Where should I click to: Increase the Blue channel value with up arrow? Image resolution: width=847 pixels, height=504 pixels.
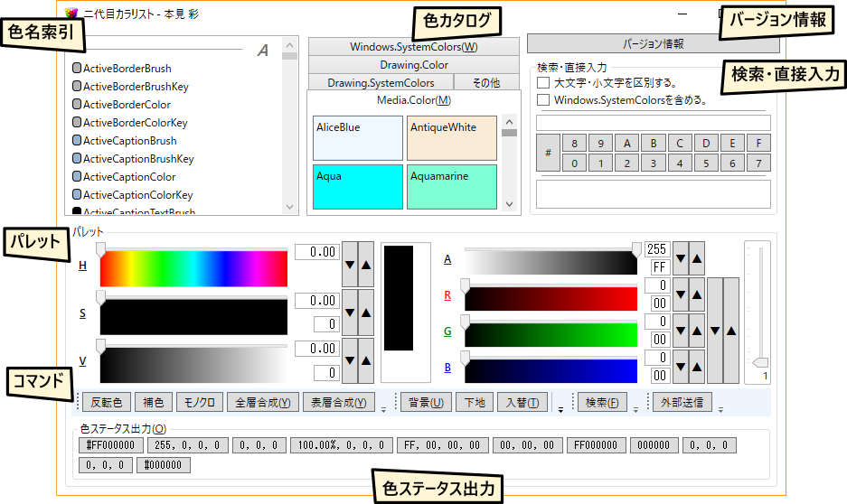click(697, 367)
